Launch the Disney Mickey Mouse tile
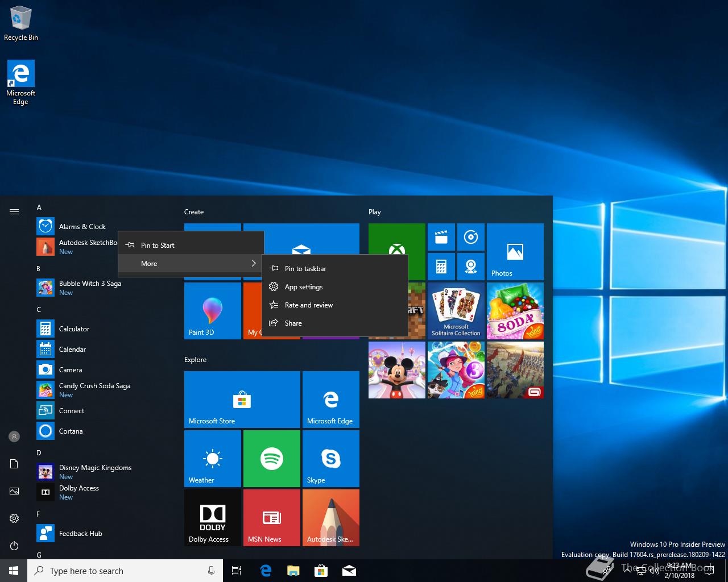Screen dimensions: 728x582 [x=397, y=370]
